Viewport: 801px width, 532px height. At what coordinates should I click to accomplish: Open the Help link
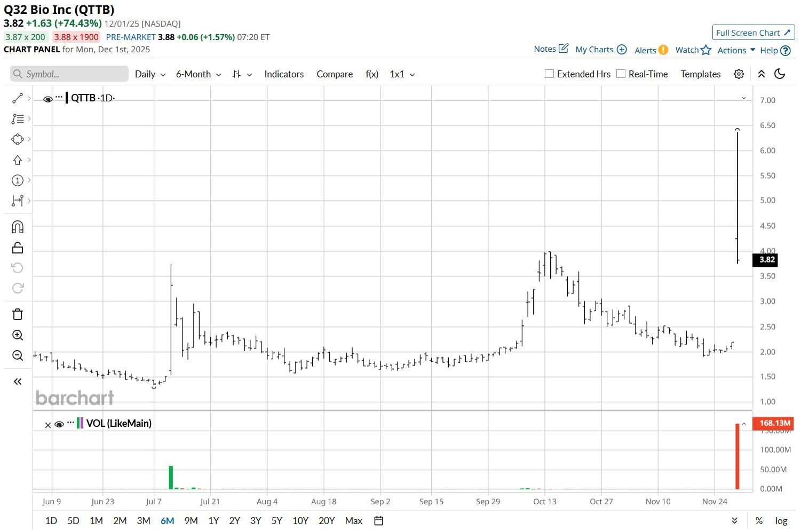point(775,50)
